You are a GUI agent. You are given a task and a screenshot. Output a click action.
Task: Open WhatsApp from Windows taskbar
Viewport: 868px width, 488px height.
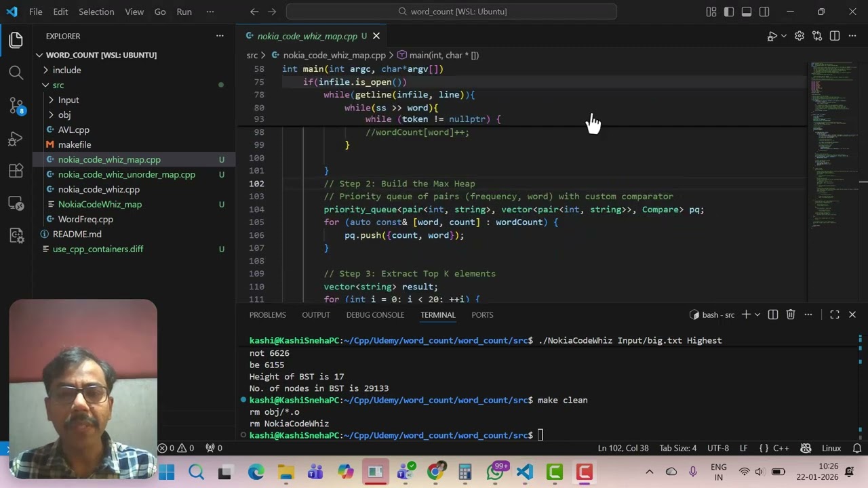coord(496,472)
